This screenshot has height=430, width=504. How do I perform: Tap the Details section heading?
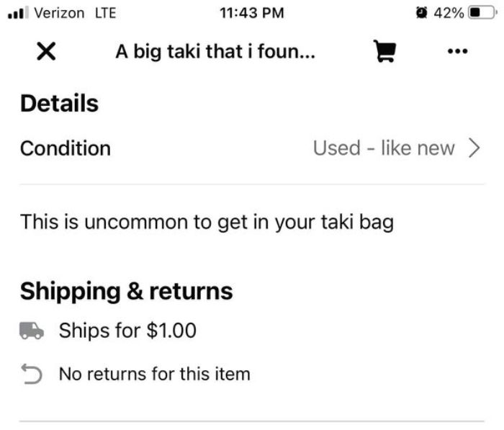click(59, 104)
